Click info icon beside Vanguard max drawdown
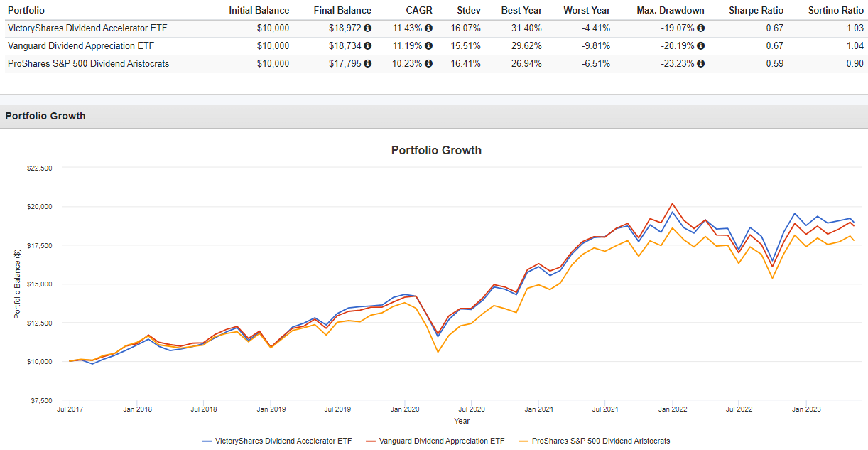This screenshot has width=868, height=450. (701, 45)
